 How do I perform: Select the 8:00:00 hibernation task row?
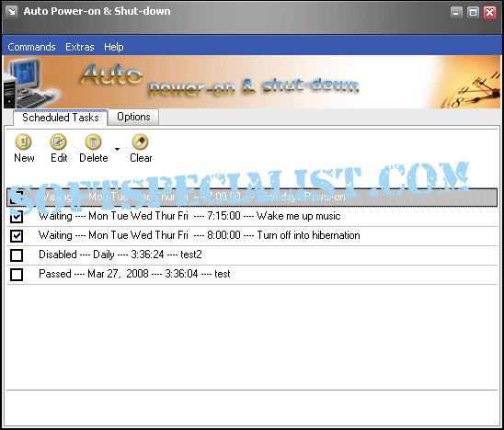point(252,236)
